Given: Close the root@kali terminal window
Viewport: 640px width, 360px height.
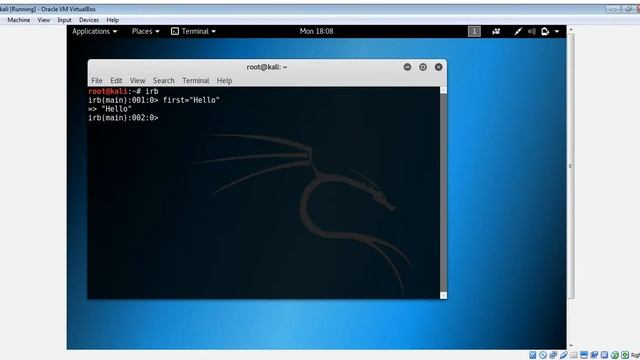Looking at the screenshot, I should click(x=438, y=67).
